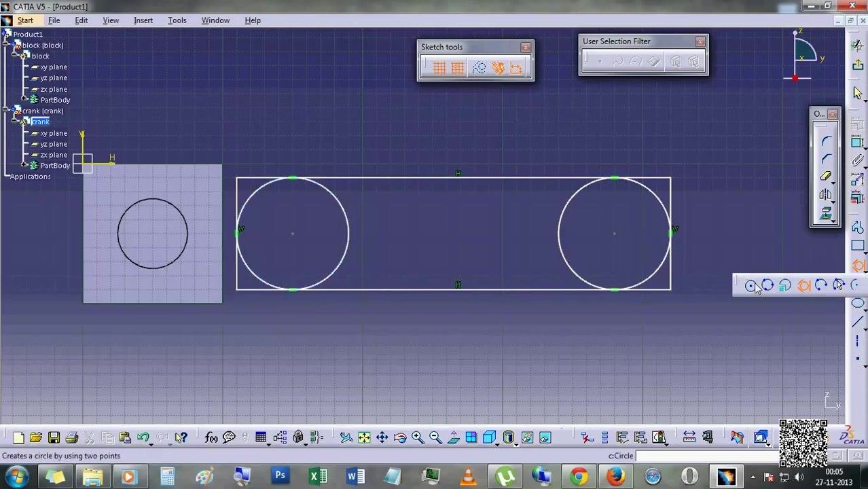868x489 pixels.
Task: Select the highlighted crank part in tree
Action: point(40,122)
